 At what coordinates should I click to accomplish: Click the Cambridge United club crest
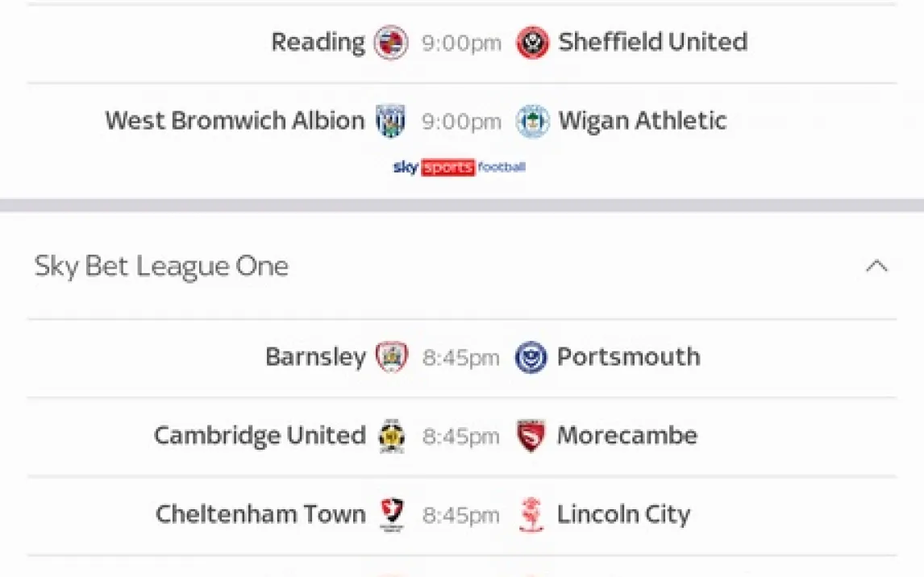tap(392, 436)
